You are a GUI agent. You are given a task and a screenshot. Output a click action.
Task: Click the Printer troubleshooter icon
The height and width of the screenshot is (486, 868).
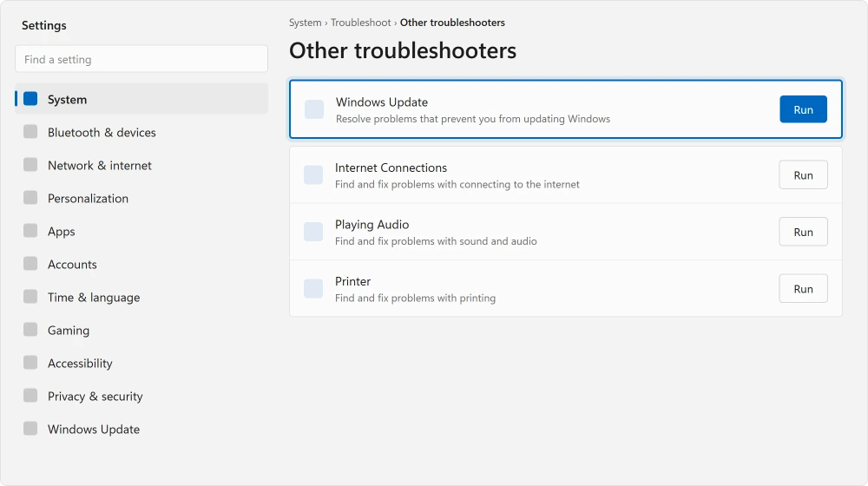pyautogui.click(x=313, y=288)
